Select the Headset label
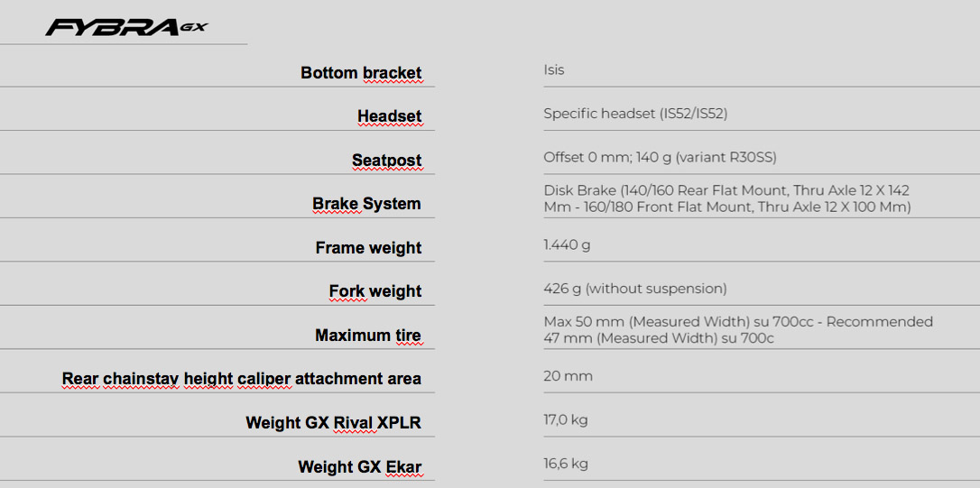The height and width of the screenshot is (488, 980). (389, 116)
